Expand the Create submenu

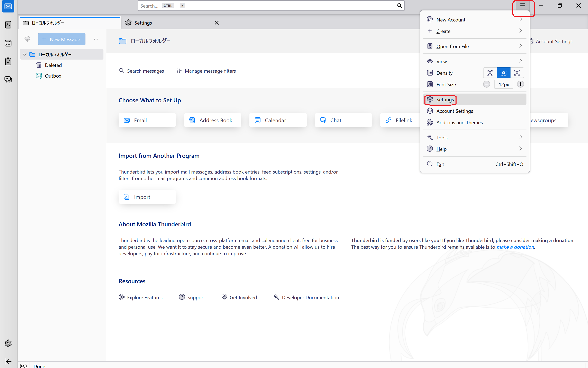click(x=475, y=31)
